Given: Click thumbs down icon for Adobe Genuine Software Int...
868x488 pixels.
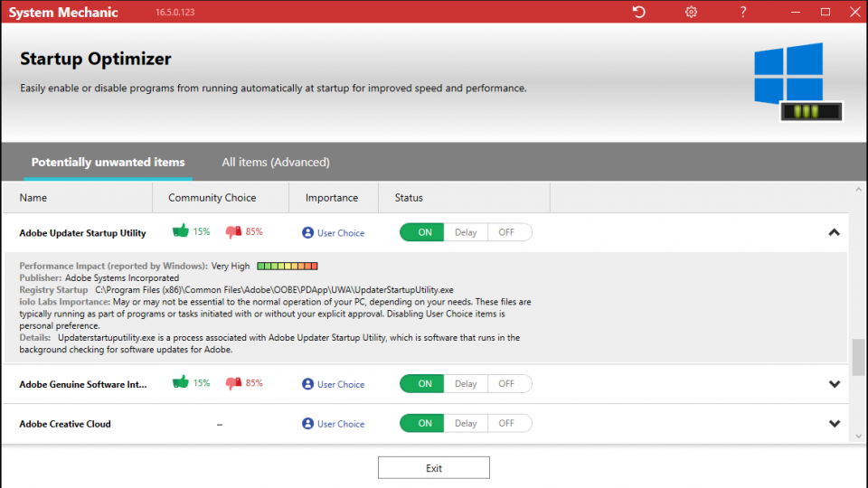Looking at the screenshot, I should (x=233, y=383).
